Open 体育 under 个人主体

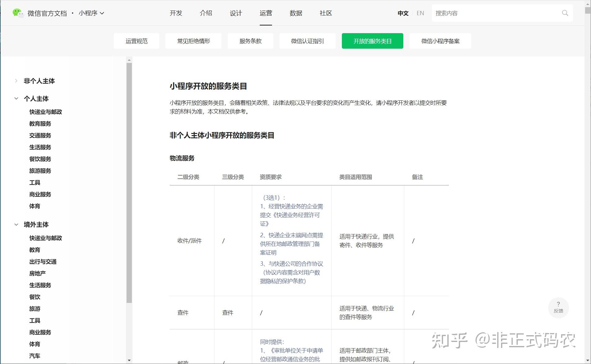tap(35, 206)
